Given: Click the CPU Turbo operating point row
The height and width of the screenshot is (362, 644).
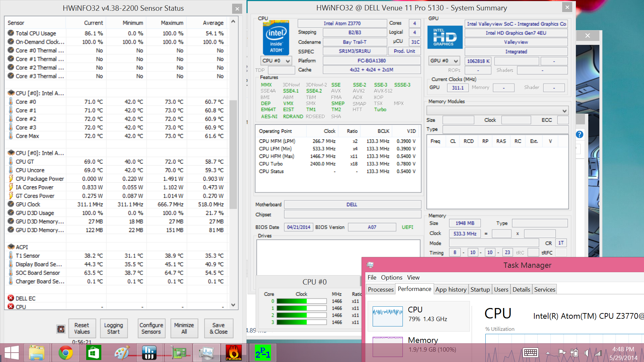Looking at the screenshot, I should 337,164.
